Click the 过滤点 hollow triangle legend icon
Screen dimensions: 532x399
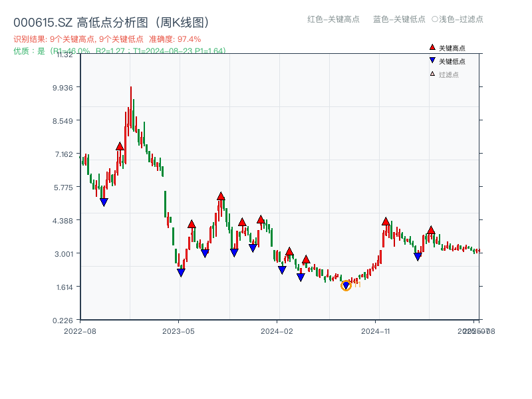click(x=433, y=72)
